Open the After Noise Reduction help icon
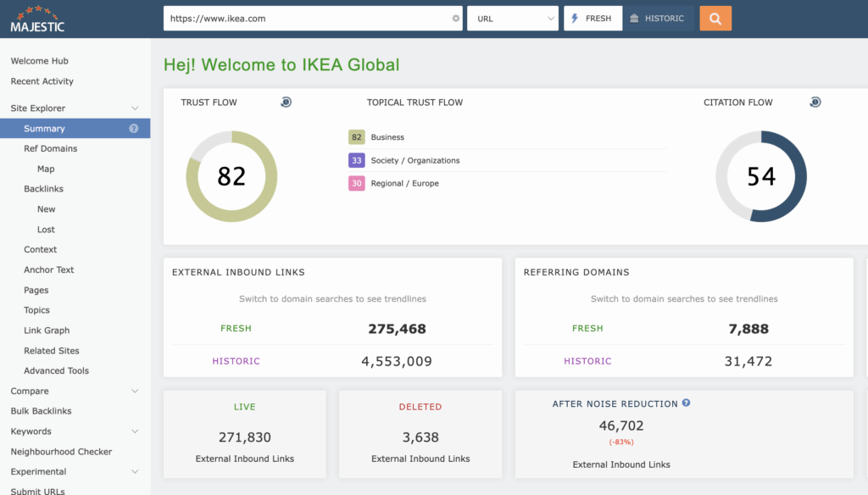The width and height of the screenshot is (868, 495). (x=686, y=403)
